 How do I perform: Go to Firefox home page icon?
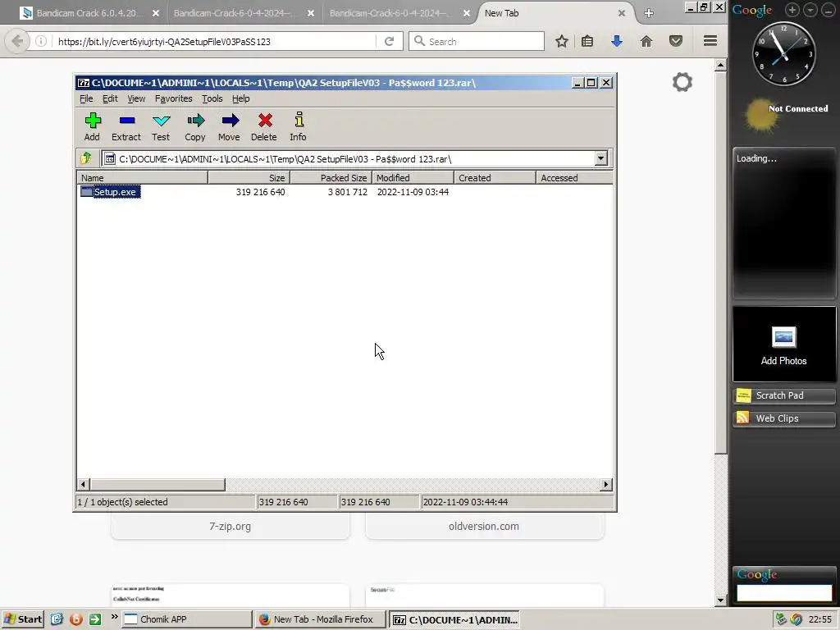646,41
